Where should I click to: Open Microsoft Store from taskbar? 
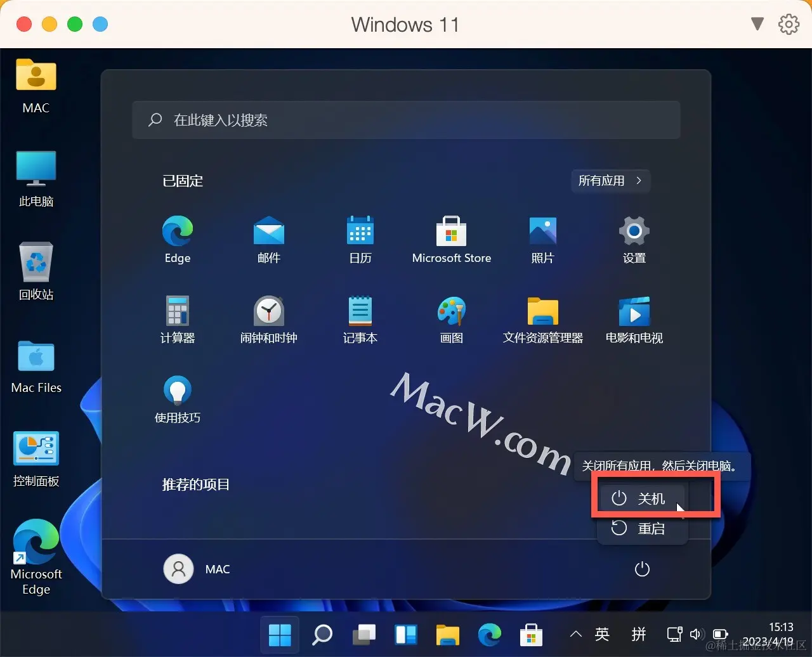point(531,634)
